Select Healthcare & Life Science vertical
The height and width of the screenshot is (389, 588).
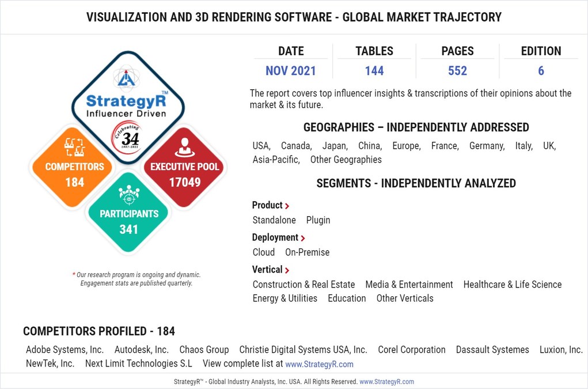513,285
